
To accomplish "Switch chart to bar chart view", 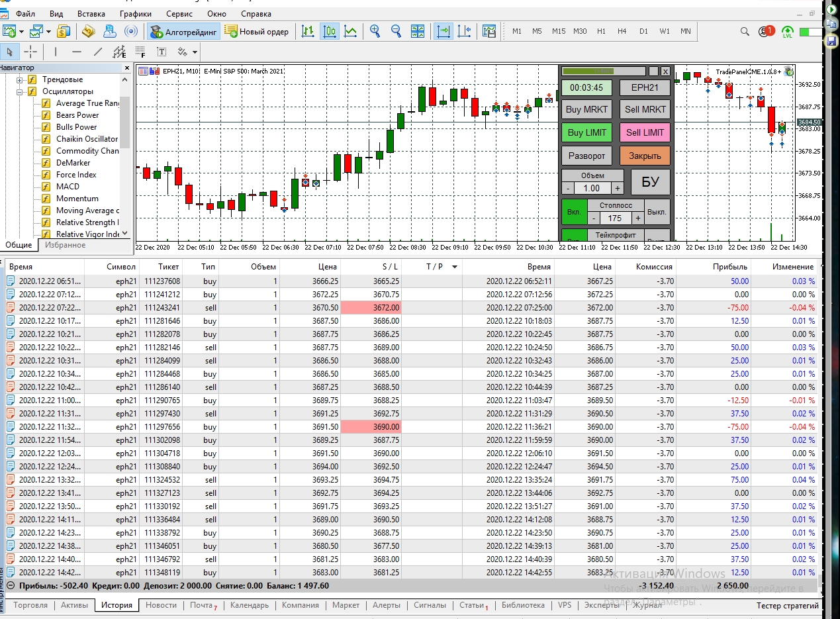I will (x=308, y=31).
